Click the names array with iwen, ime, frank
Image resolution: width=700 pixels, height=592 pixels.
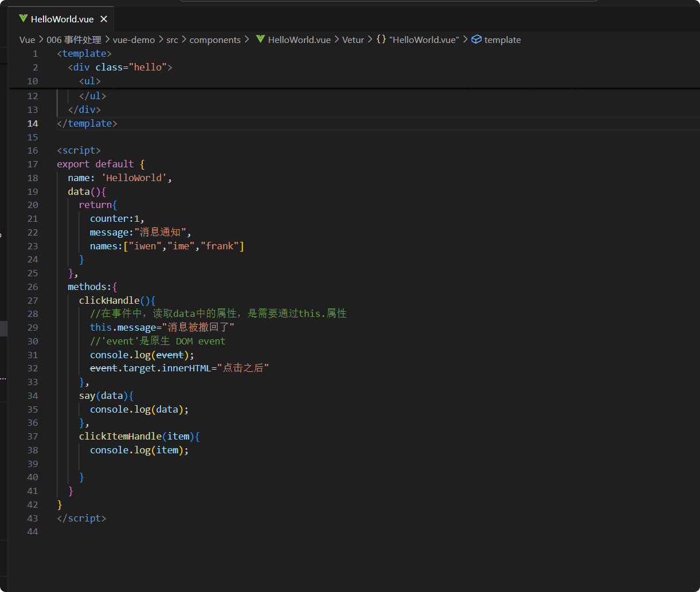(x=167, y=246)
